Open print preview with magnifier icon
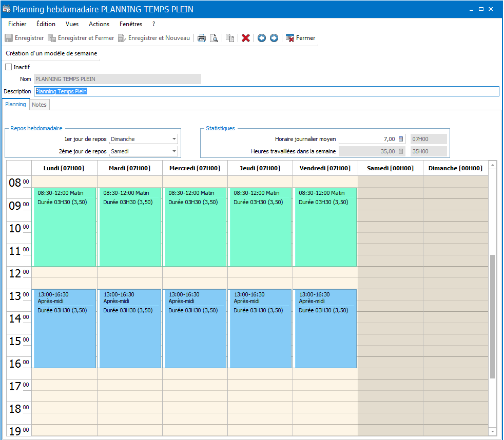504x440 pixels. 214,38
